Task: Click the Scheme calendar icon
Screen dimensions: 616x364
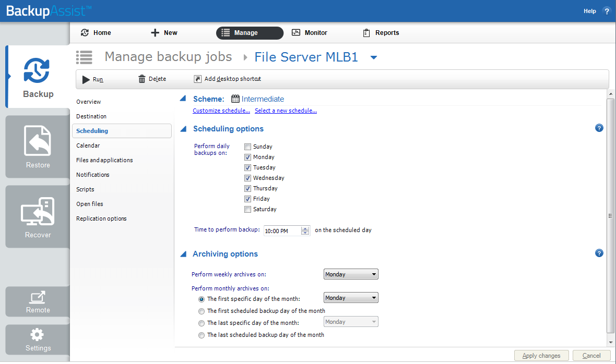Action: click(235, 99)
